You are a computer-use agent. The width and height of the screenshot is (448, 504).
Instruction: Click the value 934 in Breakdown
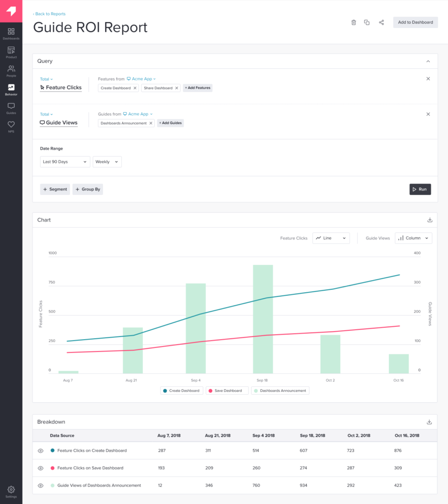pyautogui.click(x=303, y=485)
